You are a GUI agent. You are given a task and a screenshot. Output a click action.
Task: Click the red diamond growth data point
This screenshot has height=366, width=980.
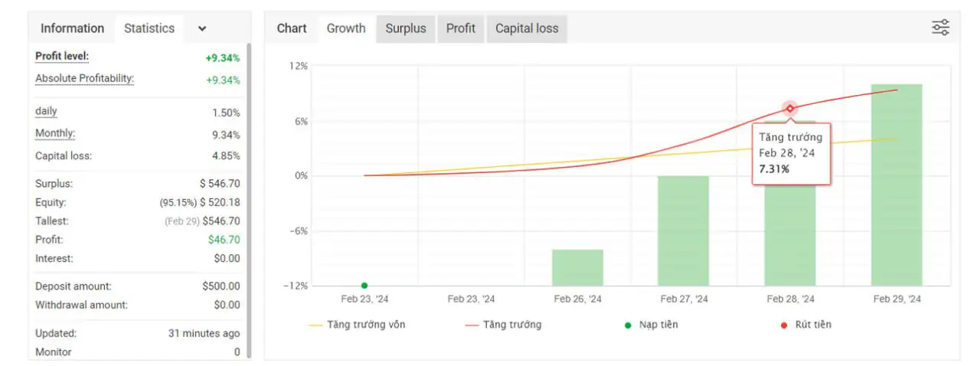(790, 109)
